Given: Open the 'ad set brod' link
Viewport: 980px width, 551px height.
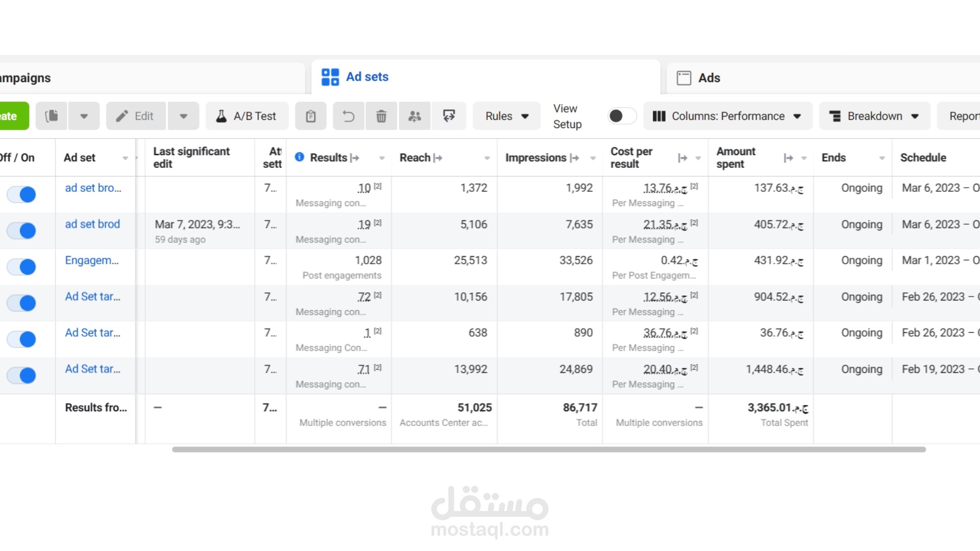Looking at the screenshot, I should (x=92, y=224).
